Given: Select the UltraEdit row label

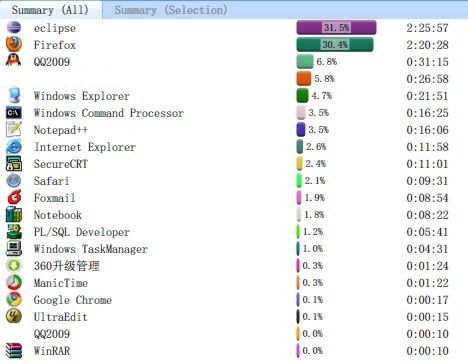Looking at the screenshot, I should [x=61, y=317].
